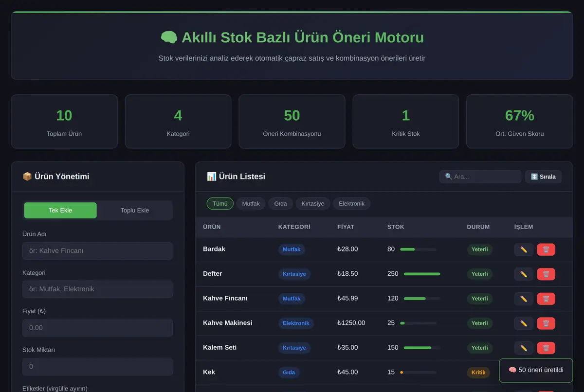The width and height of the screenshot is (584, 392).
Task: Filter list by Kırtasiye category
Action: (x=313, y=203)
